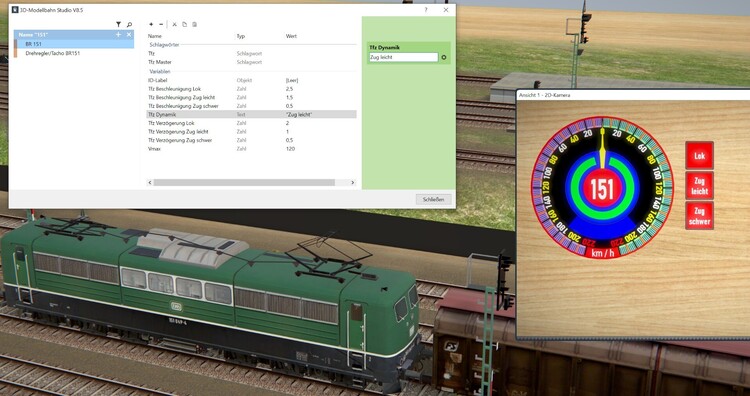The width and height of the screenshot is (750, 396).
Task: Click the paste icon in the variables toolbar
Action: point(195,24)
